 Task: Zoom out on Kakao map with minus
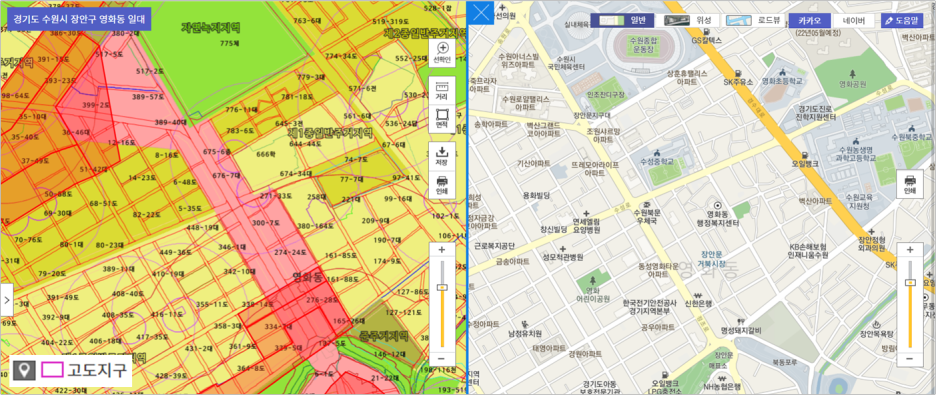click(910, 359)
